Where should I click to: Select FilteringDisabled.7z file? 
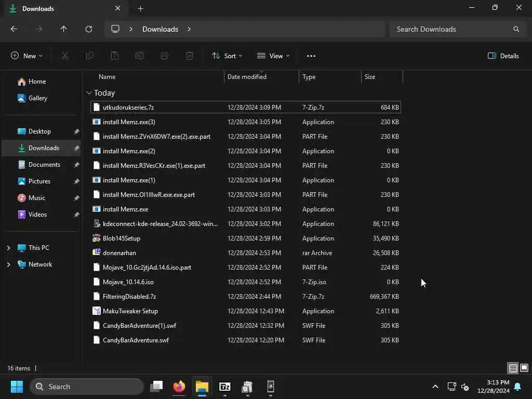246,297
